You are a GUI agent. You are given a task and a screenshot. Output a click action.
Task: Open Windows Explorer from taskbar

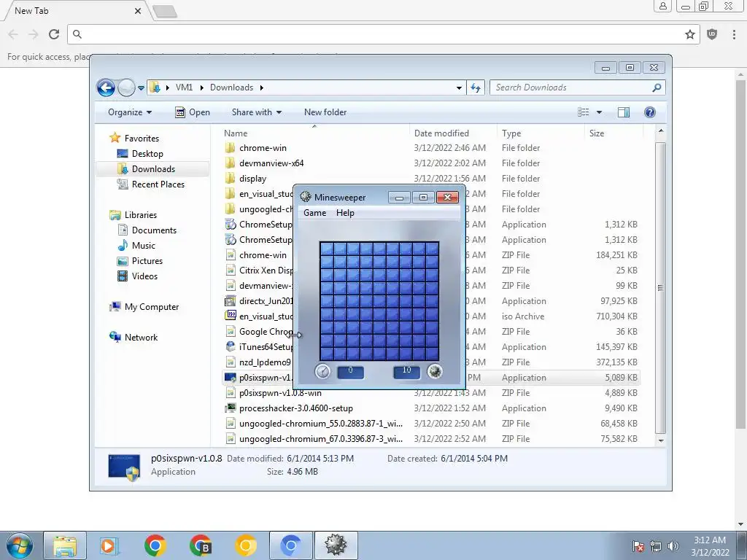65,546
